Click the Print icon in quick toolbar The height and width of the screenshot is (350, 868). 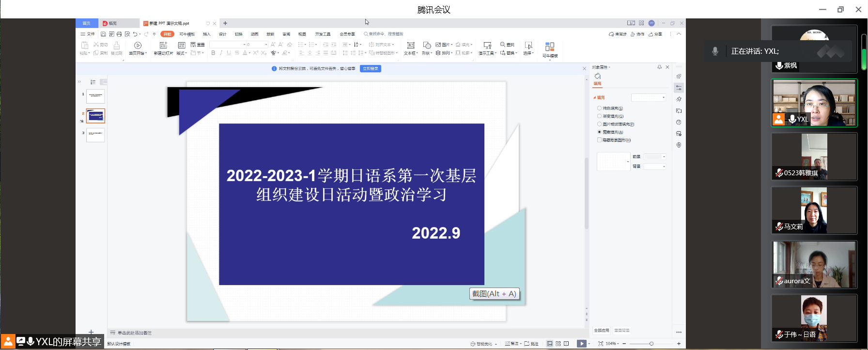pos(119,34)
